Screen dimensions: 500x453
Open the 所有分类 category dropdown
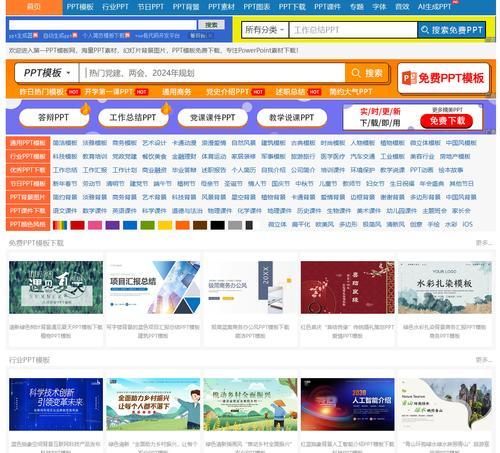(x=265, y=30)
